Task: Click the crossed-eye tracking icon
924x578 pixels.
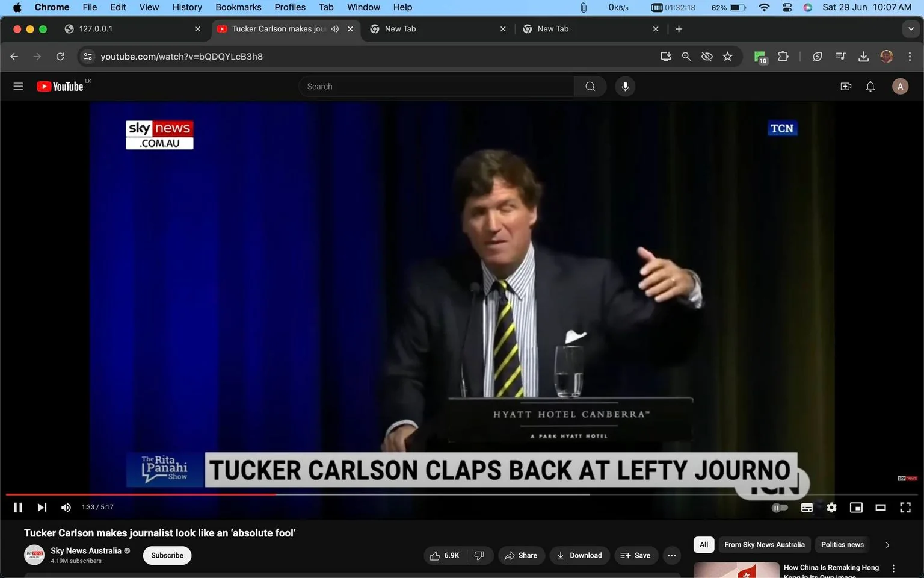Action: tap(707, 56)
